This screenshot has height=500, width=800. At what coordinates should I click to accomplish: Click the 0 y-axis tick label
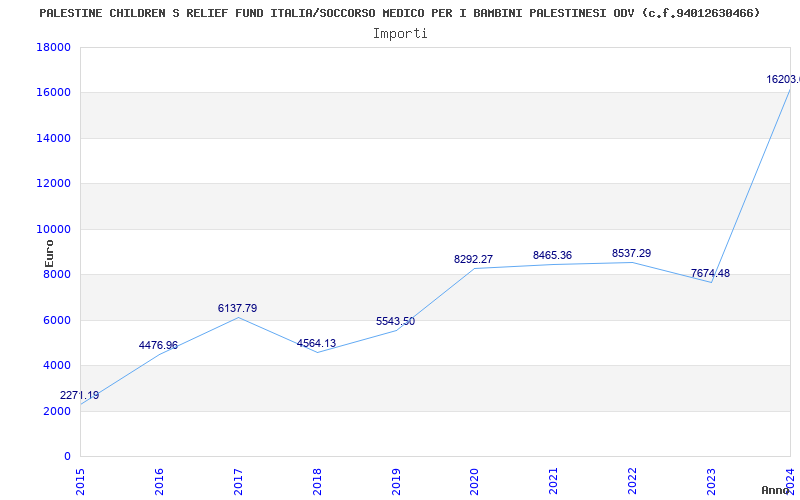coord(67,457)
